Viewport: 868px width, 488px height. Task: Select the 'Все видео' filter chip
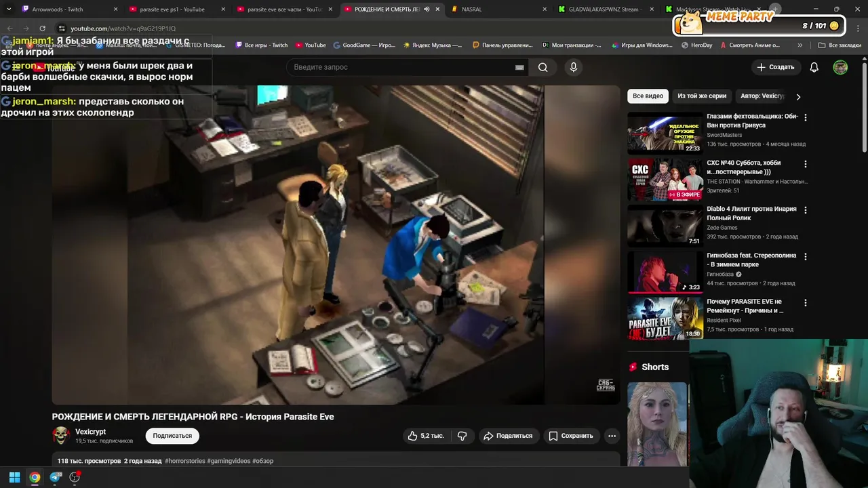click(648, 96)
